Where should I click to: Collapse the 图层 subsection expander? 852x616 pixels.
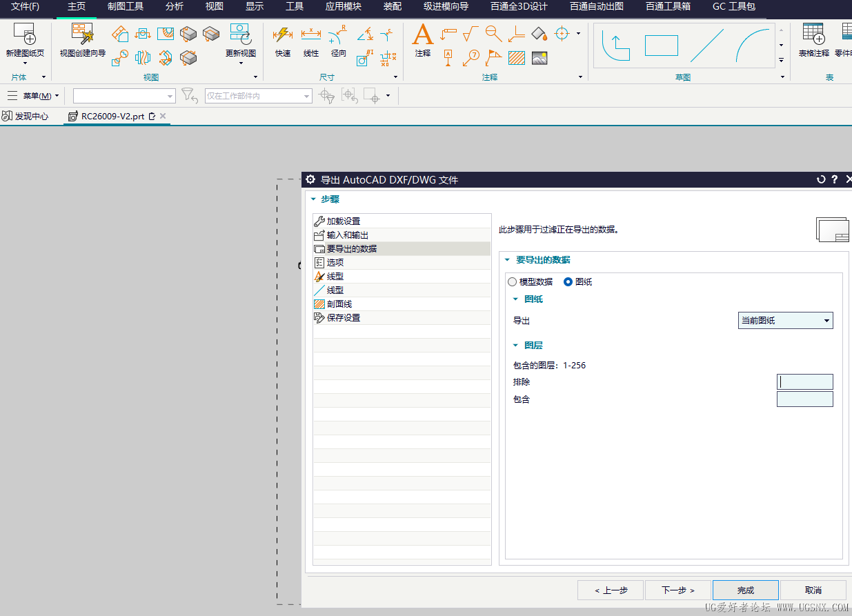[515, 345]
